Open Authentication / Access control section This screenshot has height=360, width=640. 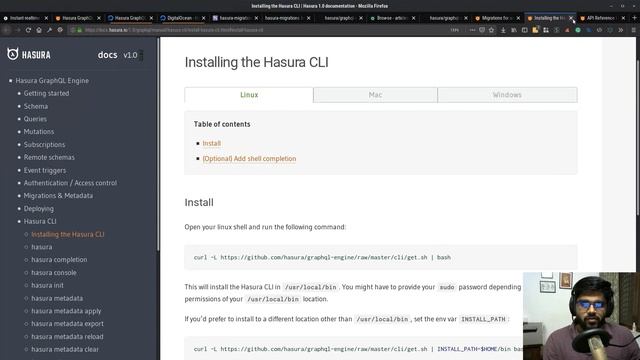[x=70, y=183]
